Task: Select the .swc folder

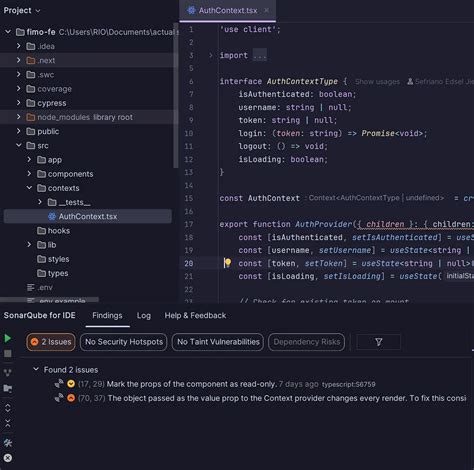Action: [45, 75]
